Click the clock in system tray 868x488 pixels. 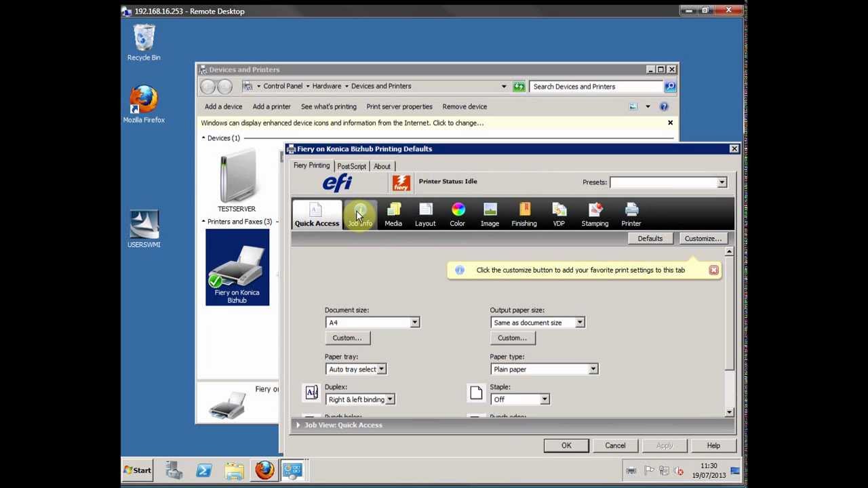coord(709,470)
